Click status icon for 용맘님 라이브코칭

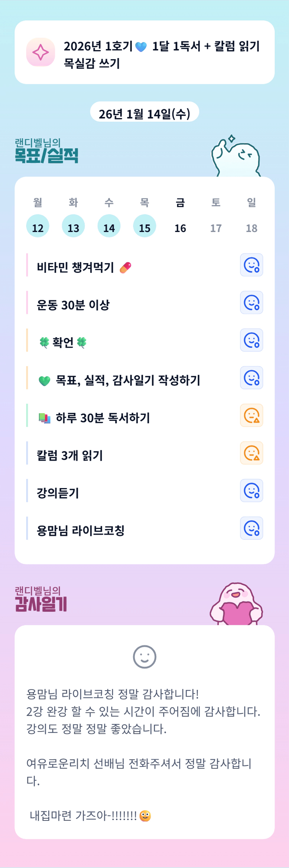tap(251, 528)
